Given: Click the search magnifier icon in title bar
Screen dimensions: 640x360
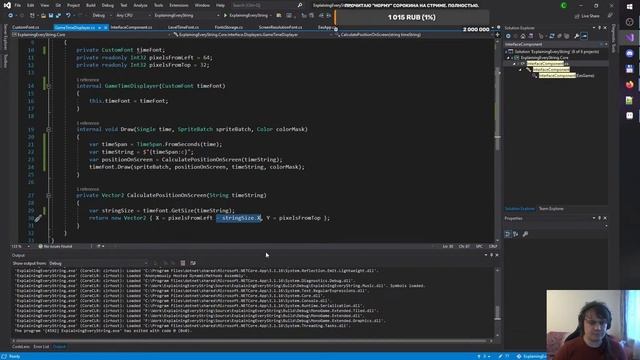Looking at the screenshot, I should point(300,5).
